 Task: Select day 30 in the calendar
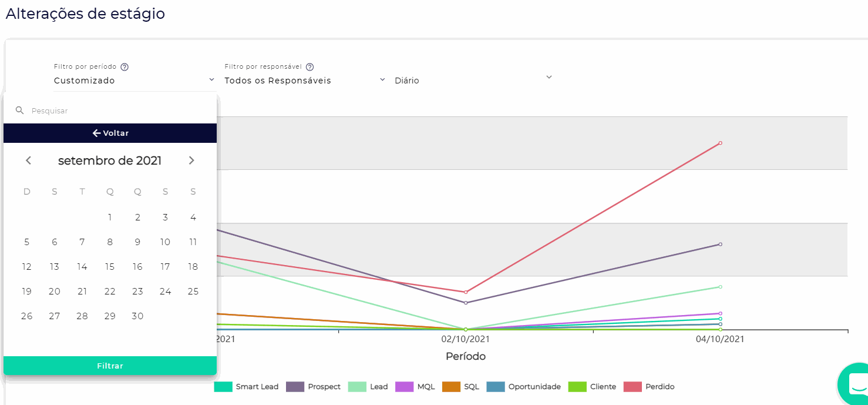click(137, 316)
